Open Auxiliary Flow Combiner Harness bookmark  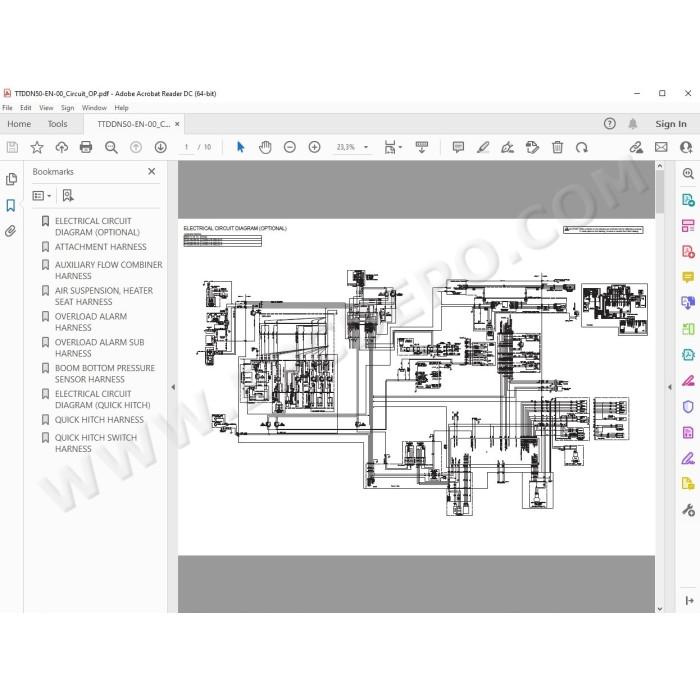coord(108,270)
